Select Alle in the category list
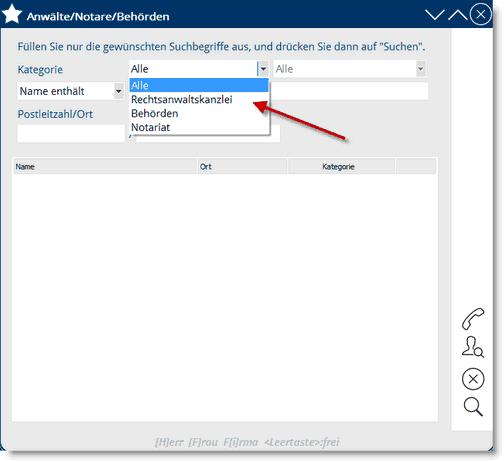 click(199, 85)
